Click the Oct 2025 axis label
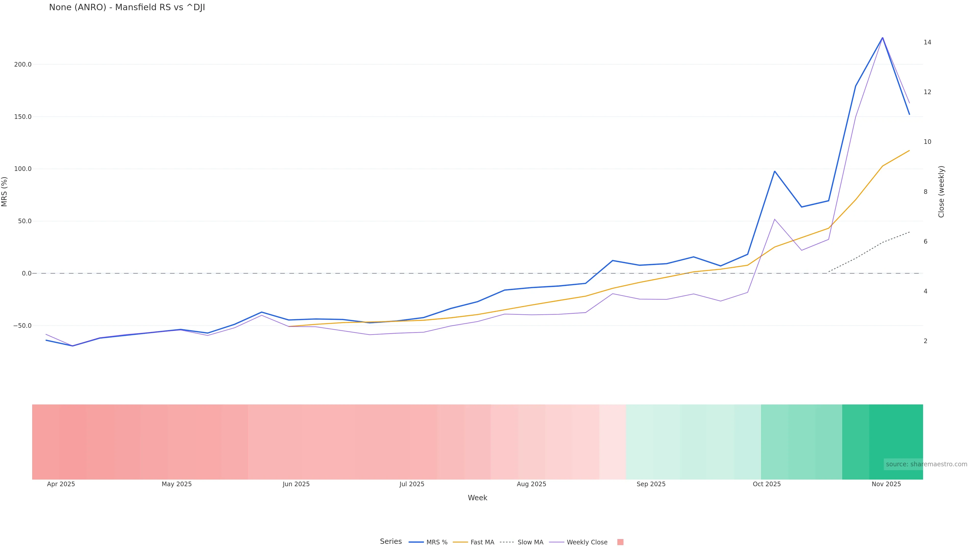The width and height of the screenshot is (980, 551). pos(767,484)
